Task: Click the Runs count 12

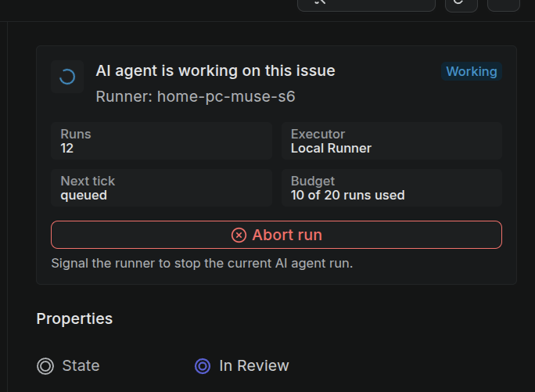Action: tap(67, 148)
